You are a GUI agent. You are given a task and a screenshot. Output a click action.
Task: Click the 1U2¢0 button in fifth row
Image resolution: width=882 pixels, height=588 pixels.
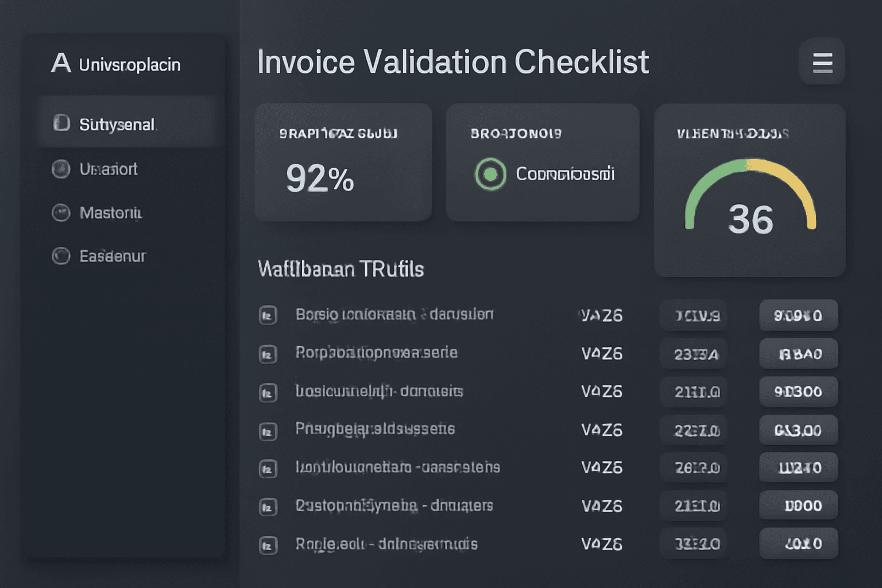pyautogui.click(x=798, y=467)
